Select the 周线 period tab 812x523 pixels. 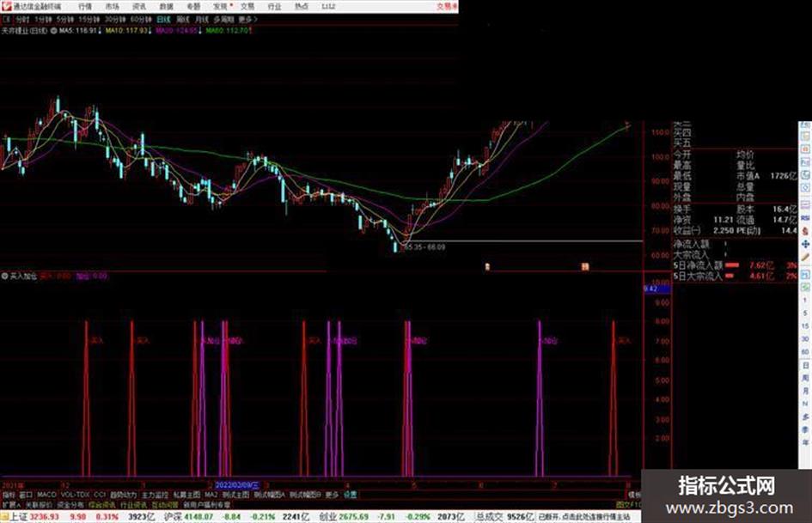(x=183, y=19)
